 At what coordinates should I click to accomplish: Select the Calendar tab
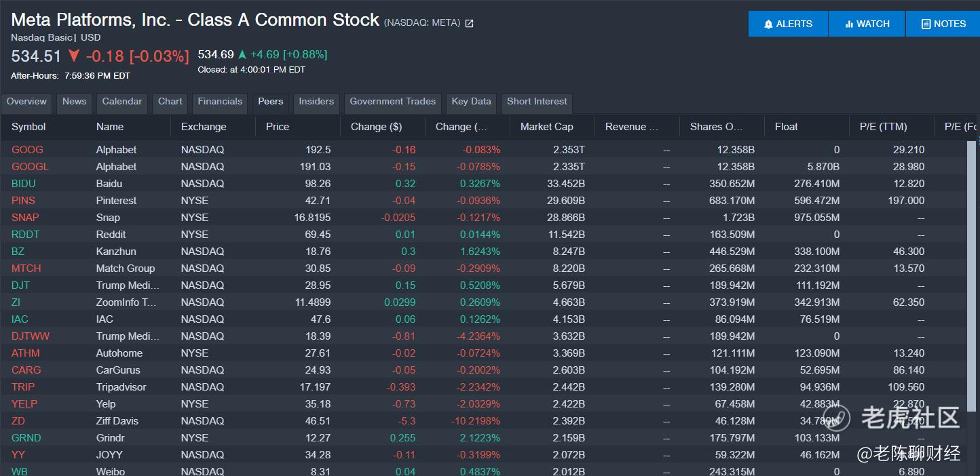(x=122, y=102)
